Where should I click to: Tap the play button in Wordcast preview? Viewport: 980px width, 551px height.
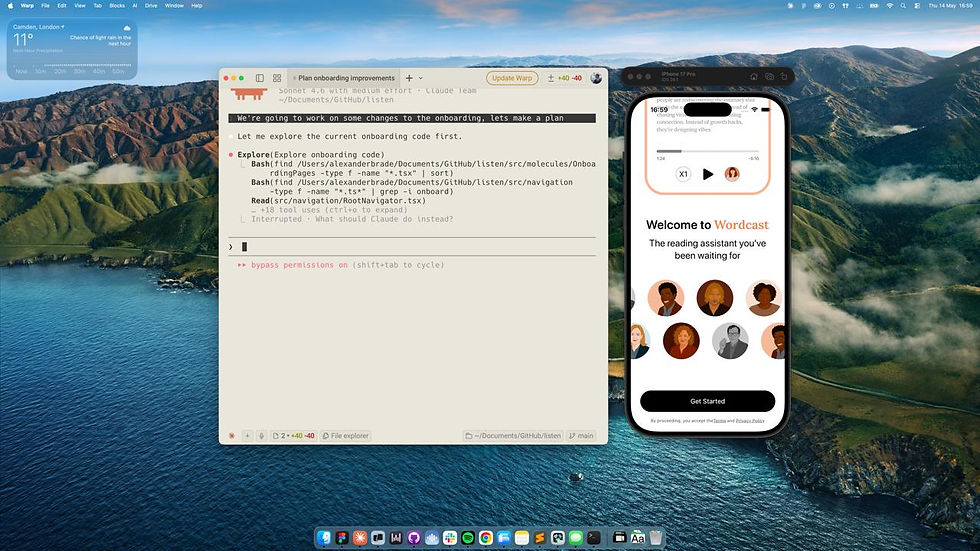pos(708,174)
